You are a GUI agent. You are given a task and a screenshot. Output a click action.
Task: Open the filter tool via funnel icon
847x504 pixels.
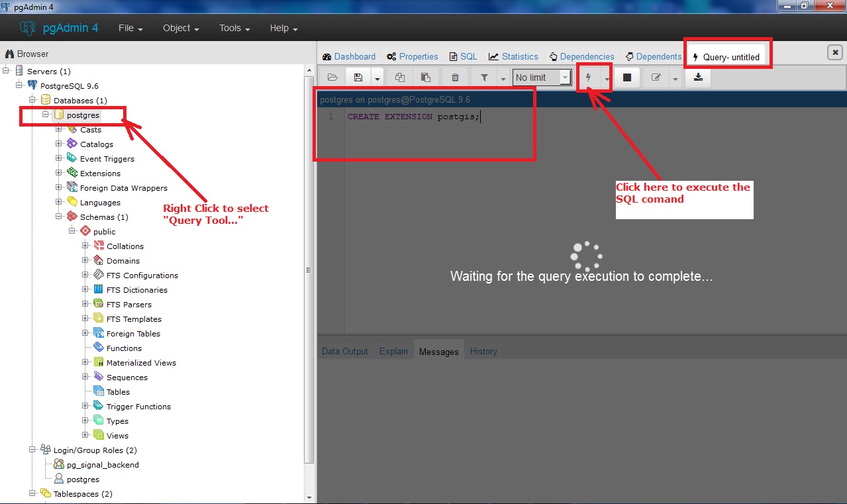pos(483,77)
